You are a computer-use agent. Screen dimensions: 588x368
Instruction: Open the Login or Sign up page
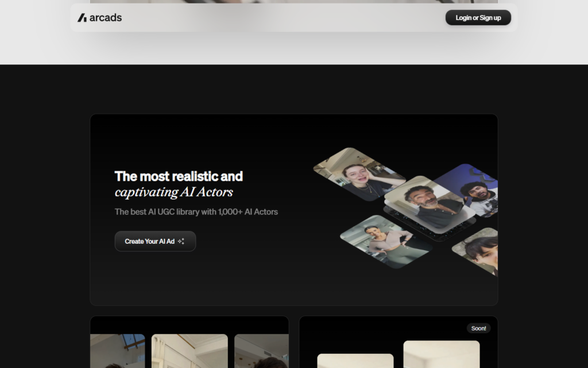coord(478,18)
